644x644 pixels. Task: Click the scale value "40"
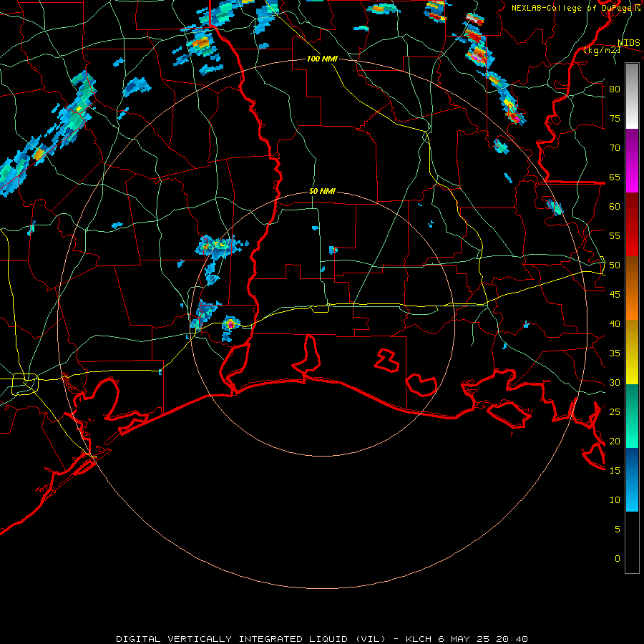click(x=615, y=324)
